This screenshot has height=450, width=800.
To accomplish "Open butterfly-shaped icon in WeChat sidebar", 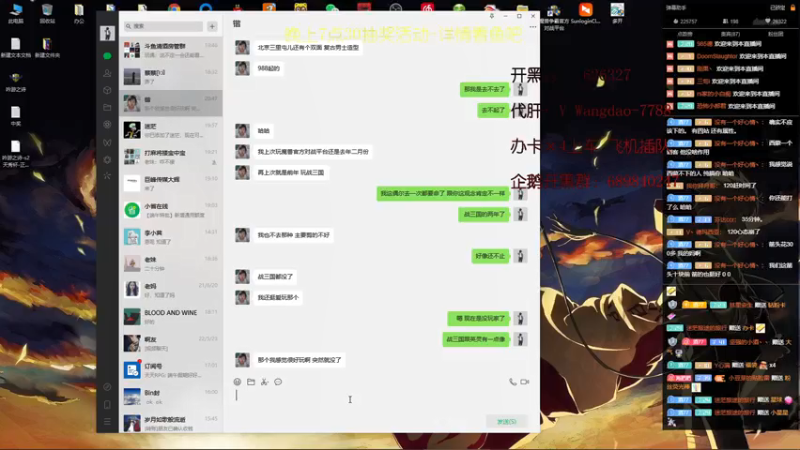I will (x=107, y=142).
